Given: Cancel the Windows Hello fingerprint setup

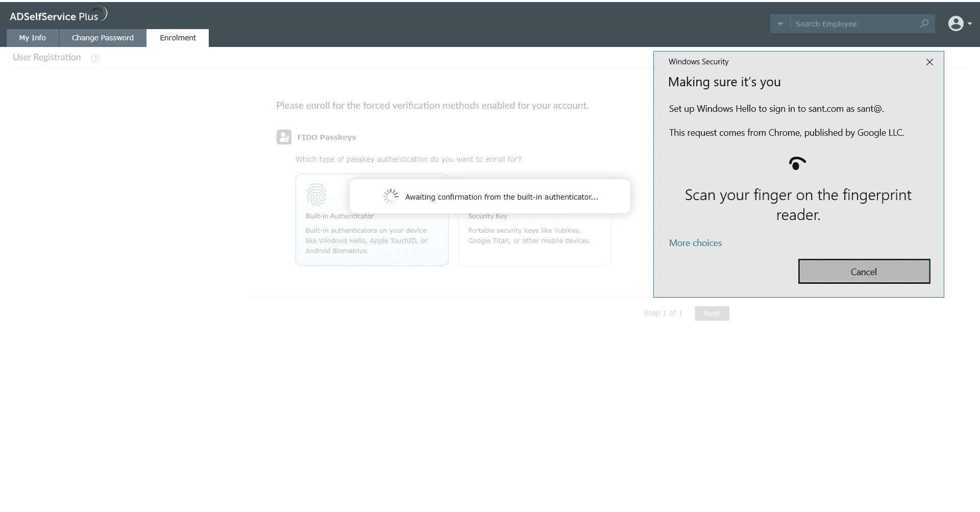Looking at the screenshot, I should [864, 272].
